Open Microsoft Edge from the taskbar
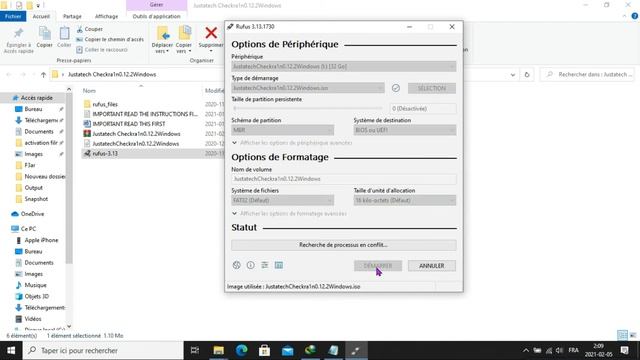The image size is (640, 360). pyautogui.click(x=242, y=350)
